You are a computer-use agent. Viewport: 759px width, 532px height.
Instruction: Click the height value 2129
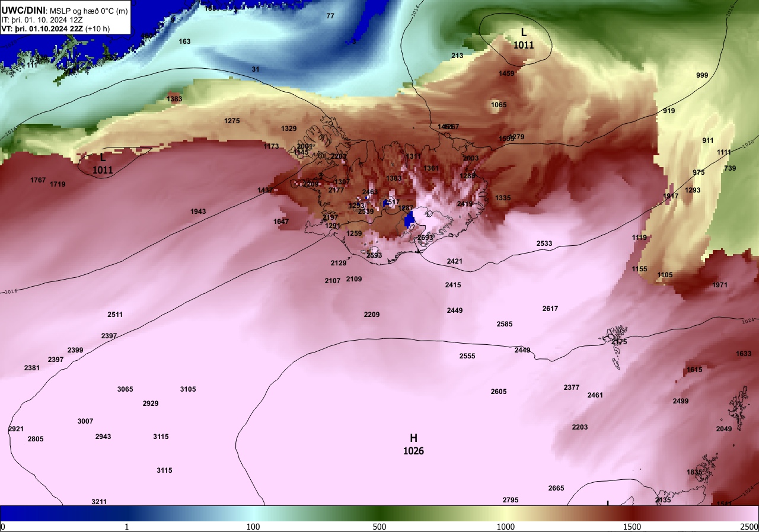pyautogui.click(x=339, y=263)
